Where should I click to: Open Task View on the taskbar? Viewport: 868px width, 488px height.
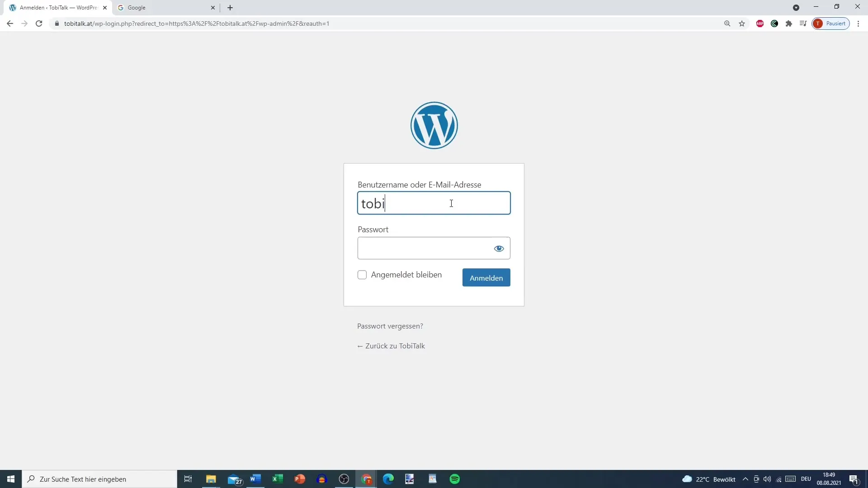(188, 479)
